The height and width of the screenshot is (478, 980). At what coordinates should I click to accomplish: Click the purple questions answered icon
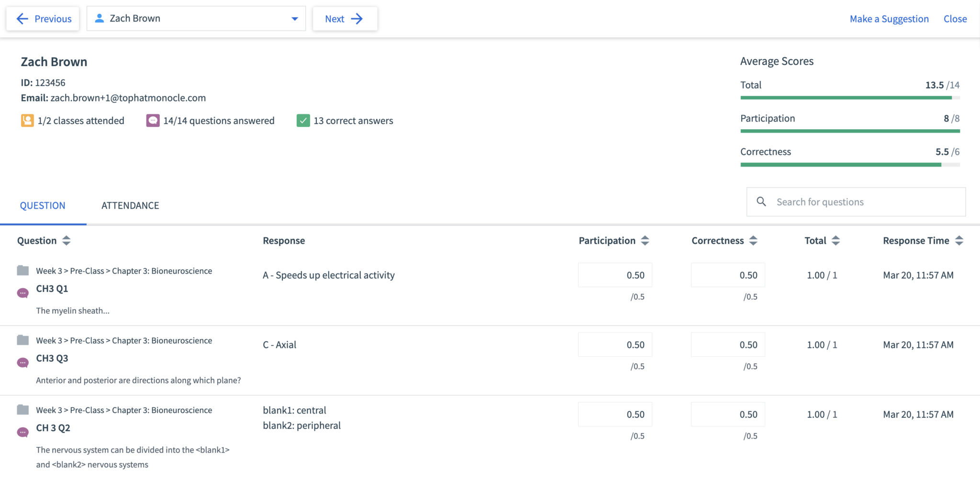(x=153, y=121)
